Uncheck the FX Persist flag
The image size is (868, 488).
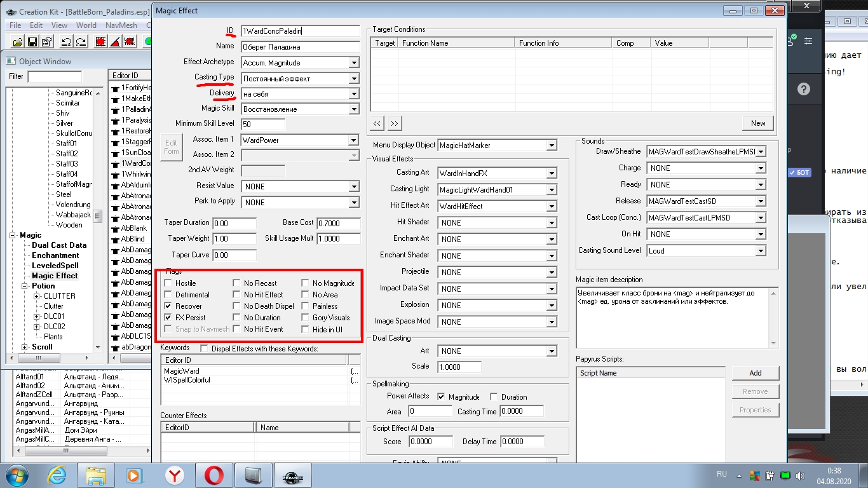168,318
